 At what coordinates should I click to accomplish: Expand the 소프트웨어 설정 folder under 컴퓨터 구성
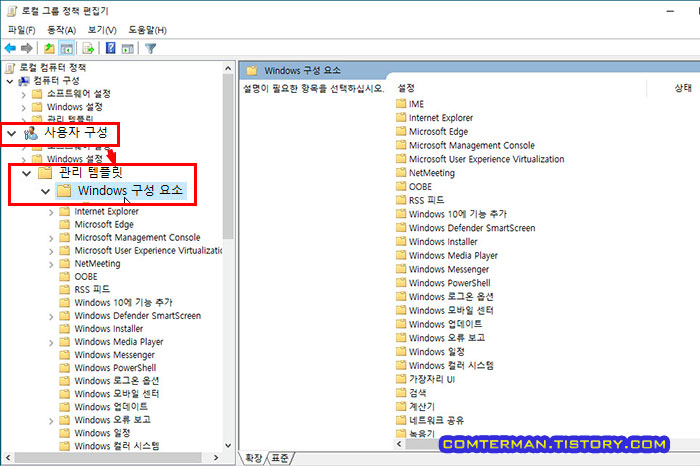pos(24,95)
